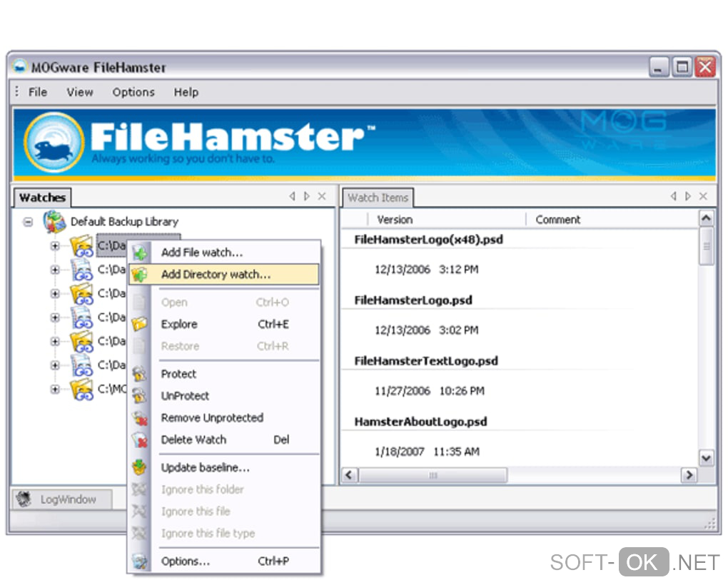
Task: Click Watch Items tabs left arrow
Action: pos(674,196)
